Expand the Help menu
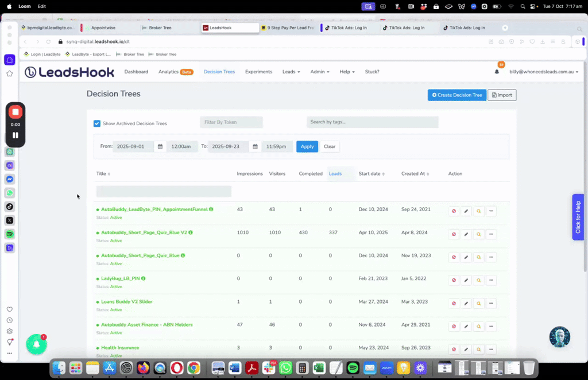 [x=347, y=72]
